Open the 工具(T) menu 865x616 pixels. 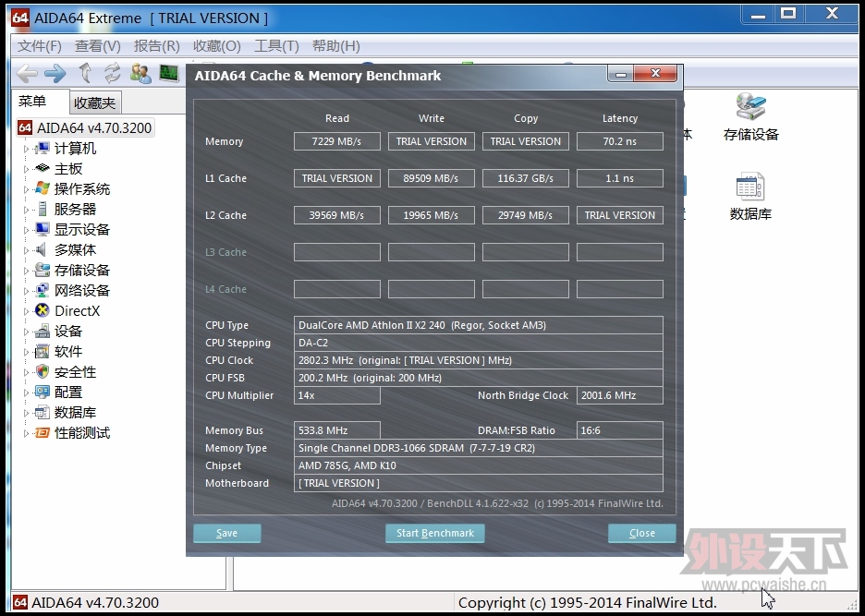[x=276, y=46]
